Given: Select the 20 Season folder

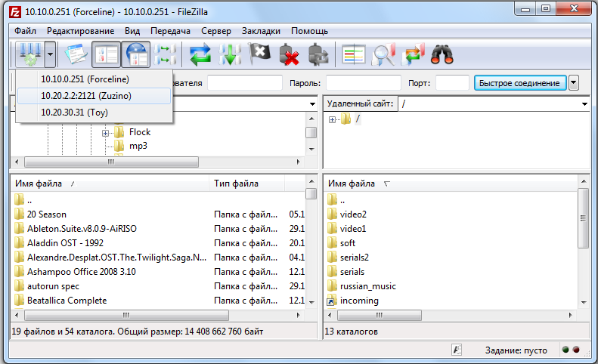Looking at the screenshot, I should click(x=47, y=214).
